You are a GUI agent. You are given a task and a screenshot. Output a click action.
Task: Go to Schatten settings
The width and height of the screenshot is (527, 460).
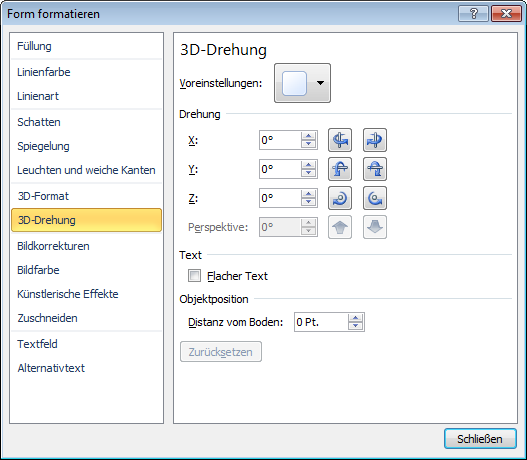point(86,122)
